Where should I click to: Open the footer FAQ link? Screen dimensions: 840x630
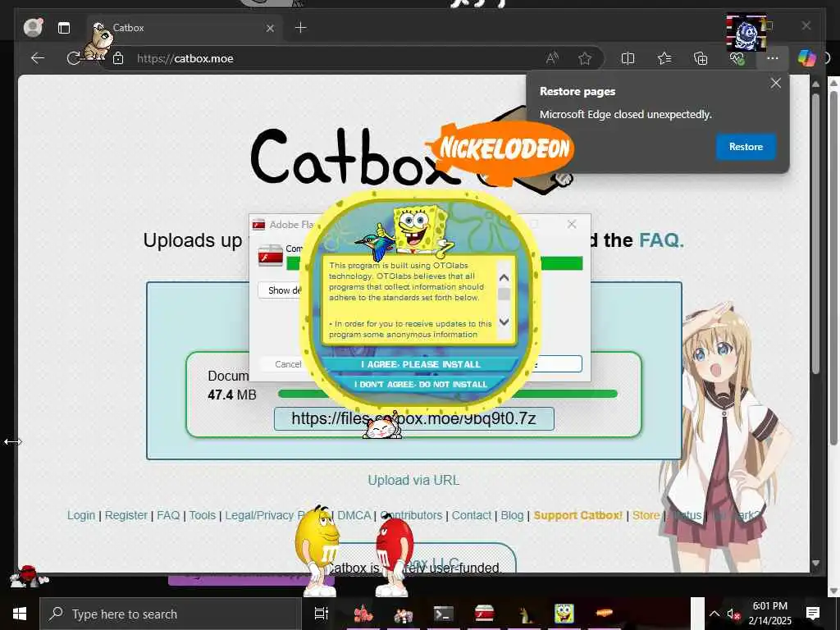pyautogui.click(x=168, y=515)
